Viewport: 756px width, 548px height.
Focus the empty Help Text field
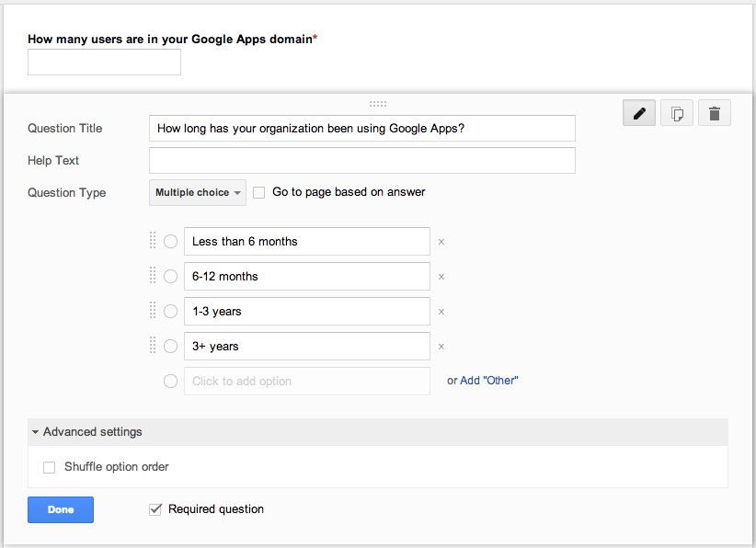coord(361,161)
